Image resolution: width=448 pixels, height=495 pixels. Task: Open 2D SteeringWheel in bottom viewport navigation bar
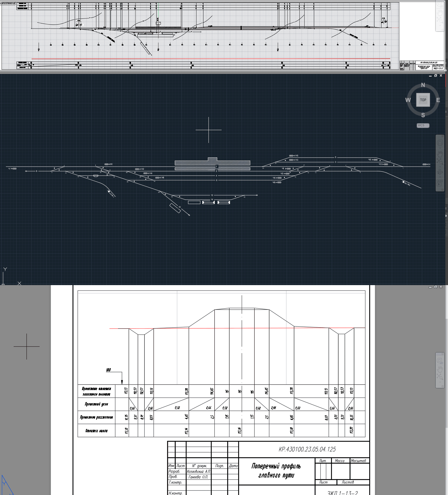(440, 361)
